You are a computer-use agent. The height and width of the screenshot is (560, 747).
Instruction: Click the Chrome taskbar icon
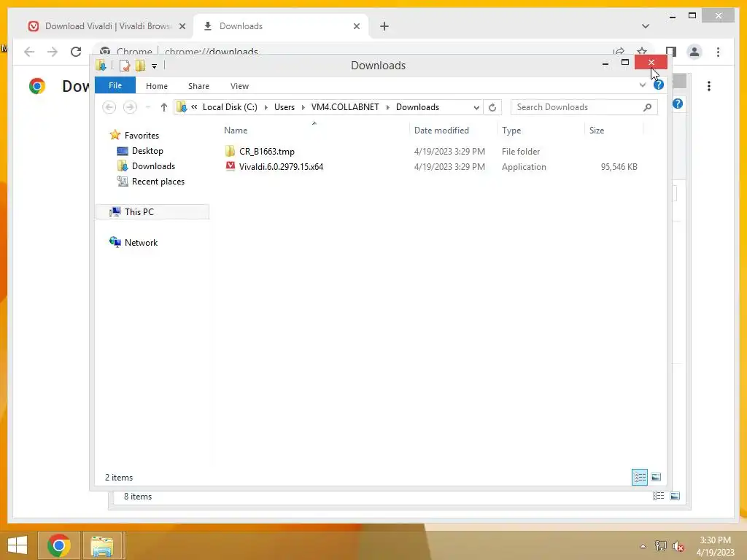pyautogui.click(x=59, y=545)
